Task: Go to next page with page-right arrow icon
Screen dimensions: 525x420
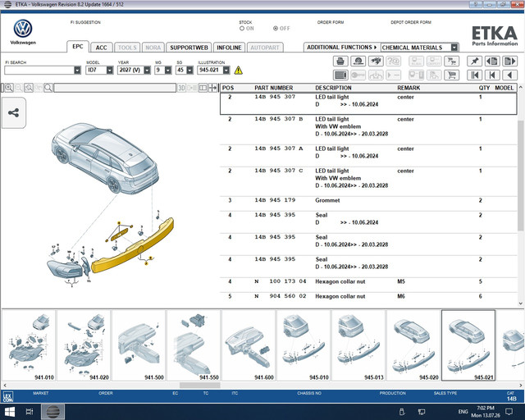Action: [x=509, y=62]
